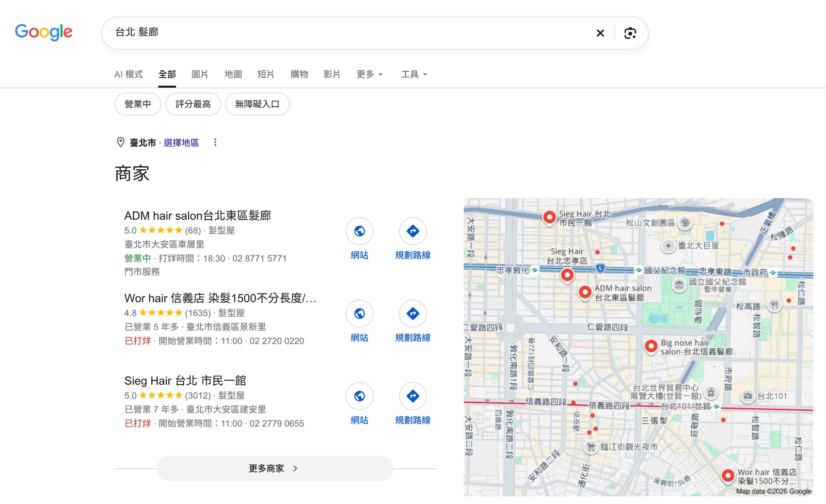Expand the 工具 dropdown menu
826x504 pixels.
[414, 74]
